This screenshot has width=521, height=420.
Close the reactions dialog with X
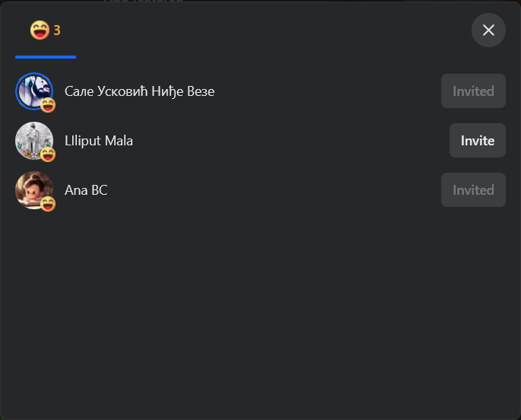(x=488, y=30)
